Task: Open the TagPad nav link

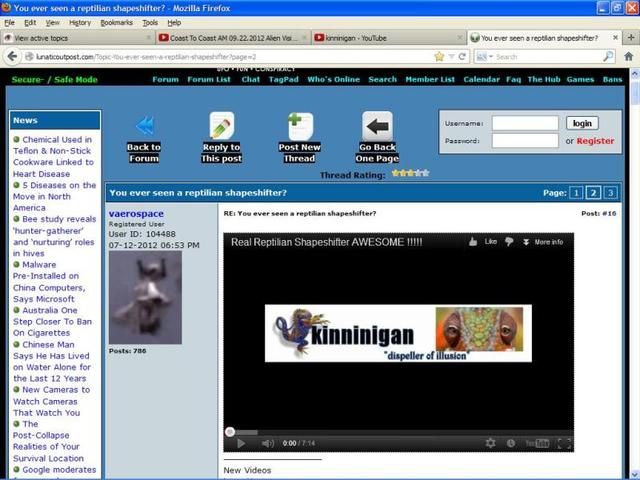Action: click(284, 79)
